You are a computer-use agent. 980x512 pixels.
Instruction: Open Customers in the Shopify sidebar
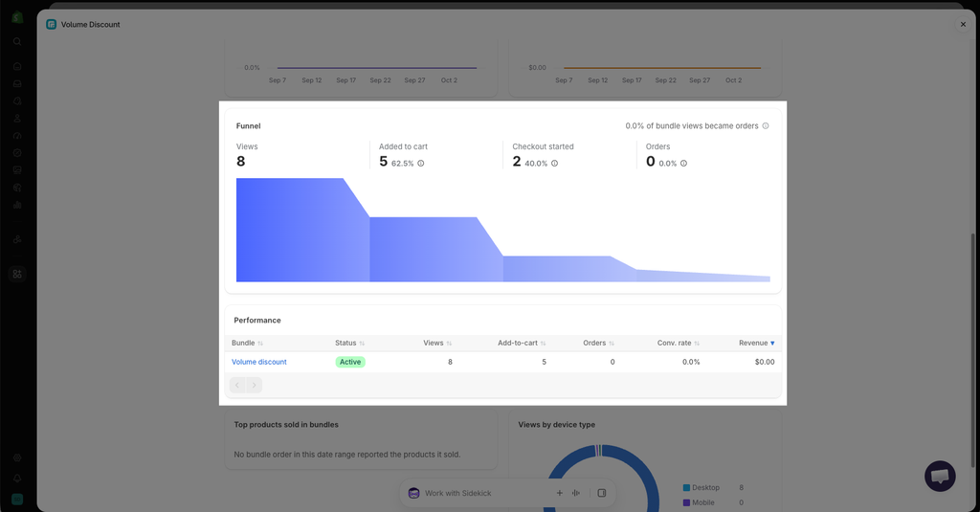click(17, 118)
